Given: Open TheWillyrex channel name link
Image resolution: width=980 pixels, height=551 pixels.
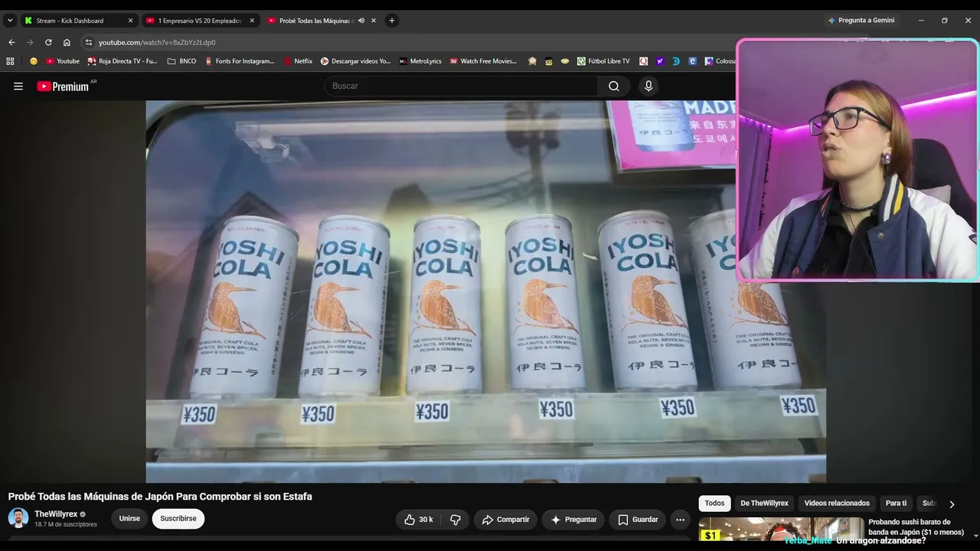Looking at the screenshot, I should pos(56,514).
